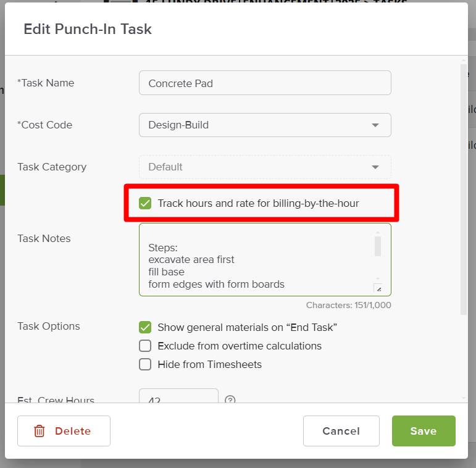Uncheck Show general materials on End Task
The image size is (476, 468).
tap(145, 327)
